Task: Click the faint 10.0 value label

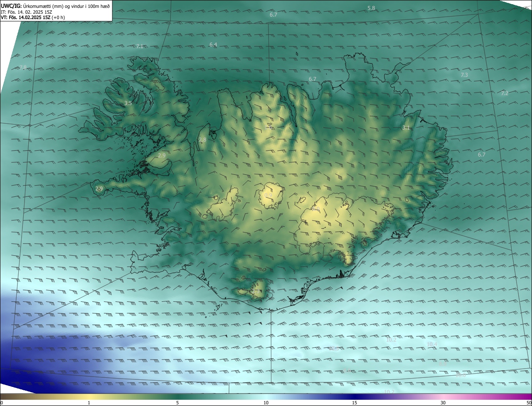Action: coord(461,375)
